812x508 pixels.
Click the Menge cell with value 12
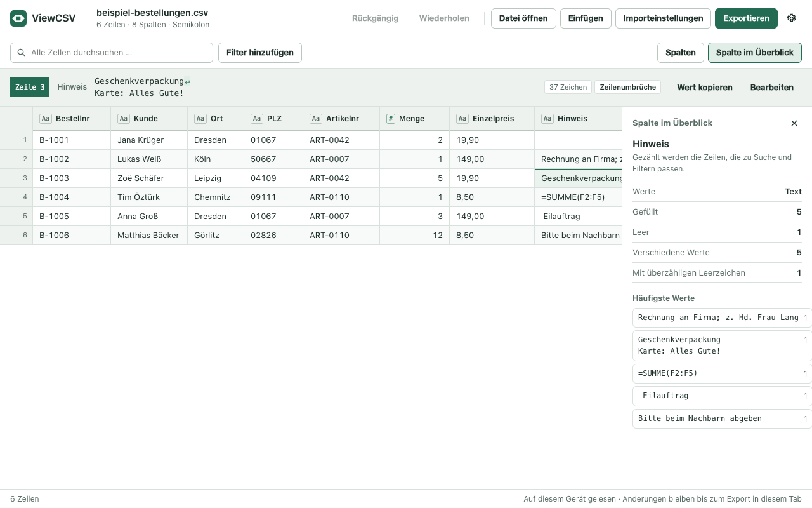415,236
